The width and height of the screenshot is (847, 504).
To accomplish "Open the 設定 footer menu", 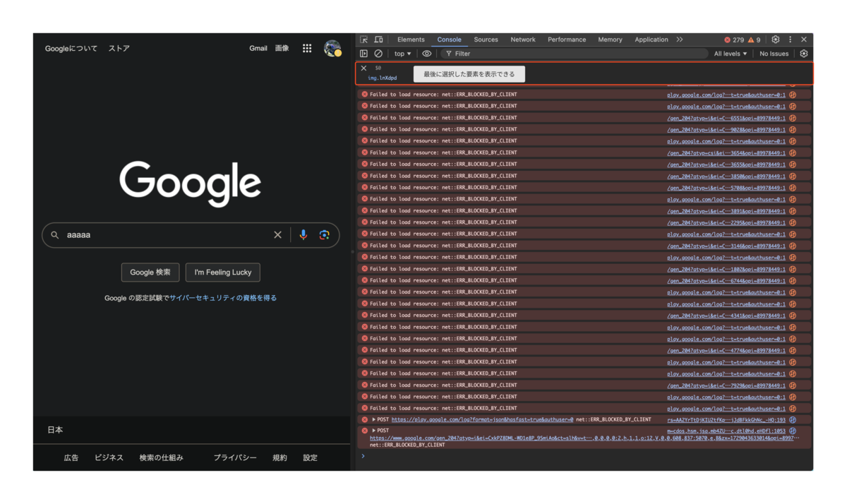I will pyautogui.click(x=311, y=457).
